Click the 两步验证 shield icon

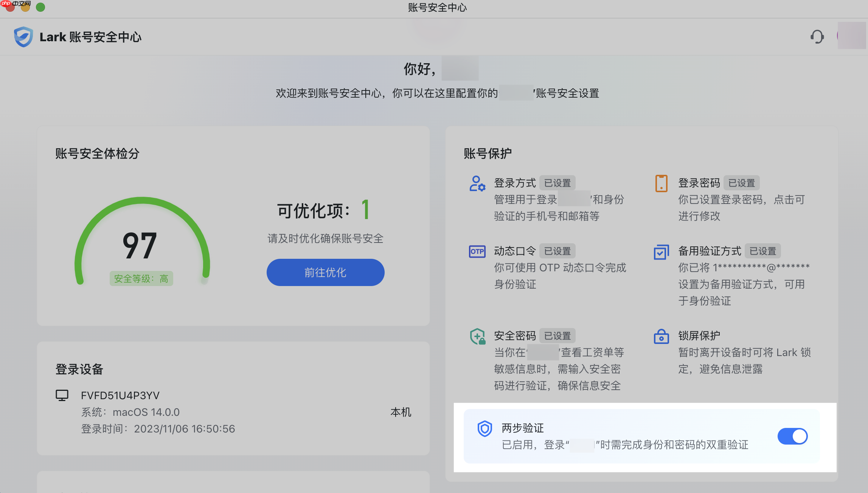pos(484,429)
